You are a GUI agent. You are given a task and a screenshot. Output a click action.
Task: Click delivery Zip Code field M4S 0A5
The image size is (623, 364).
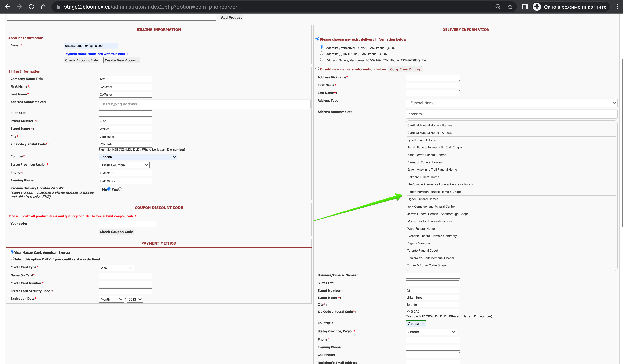coord(432,312)
